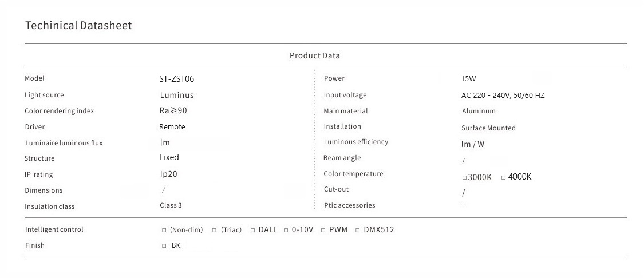Click the Aluminum main material value
Viewport: 644px width, 278px height.
tap(479, 111)
